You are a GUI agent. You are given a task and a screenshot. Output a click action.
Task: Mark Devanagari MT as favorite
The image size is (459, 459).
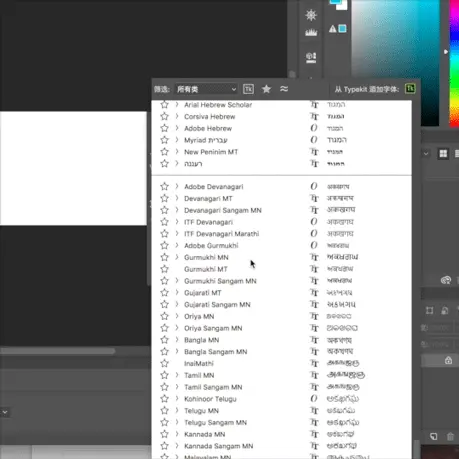pos(164,198)
